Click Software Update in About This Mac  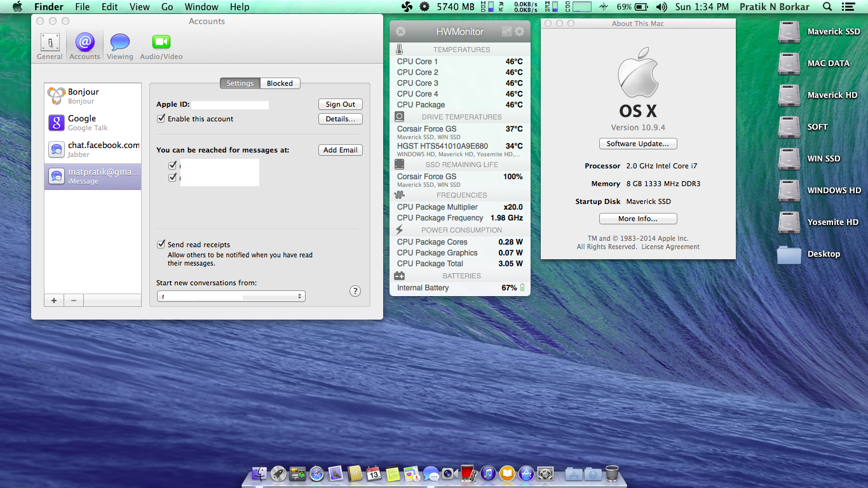tap(638, 144)
